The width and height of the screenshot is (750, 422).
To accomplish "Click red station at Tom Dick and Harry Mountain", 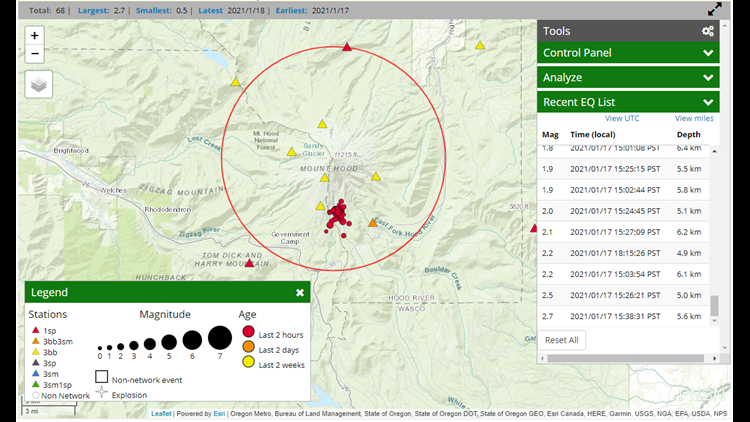I will [249, 263].
